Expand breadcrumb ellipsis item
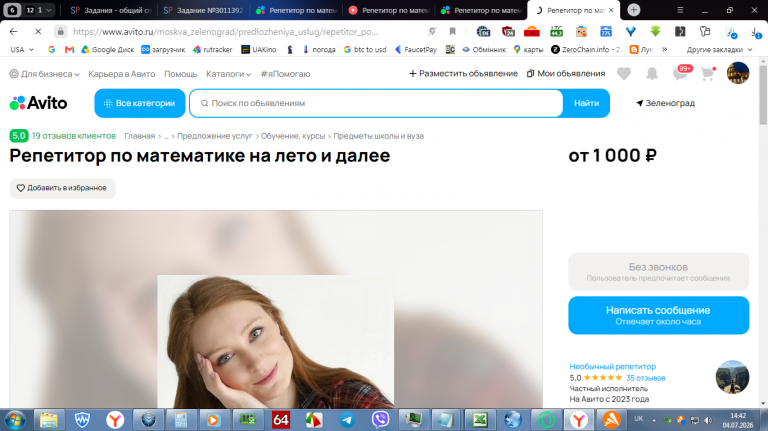This screenshot has height=431, width=768. click(x=166, y=136)
